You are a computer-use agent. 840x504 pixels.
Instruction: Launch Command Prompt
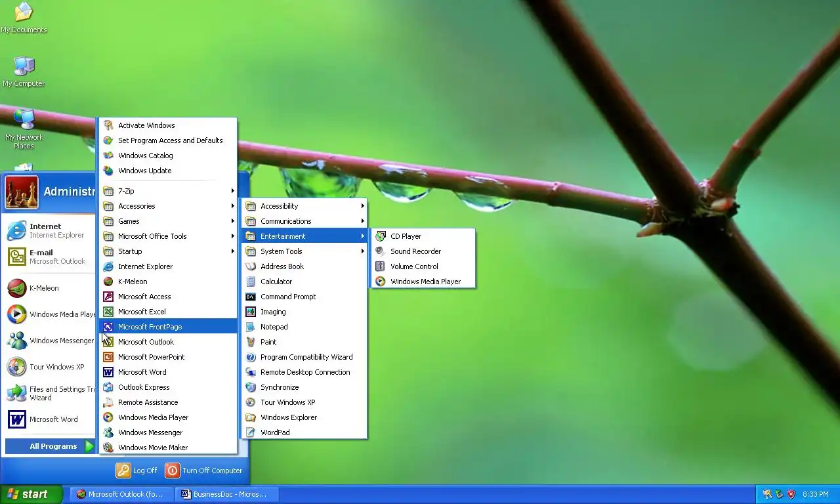(x=304, y=297)
